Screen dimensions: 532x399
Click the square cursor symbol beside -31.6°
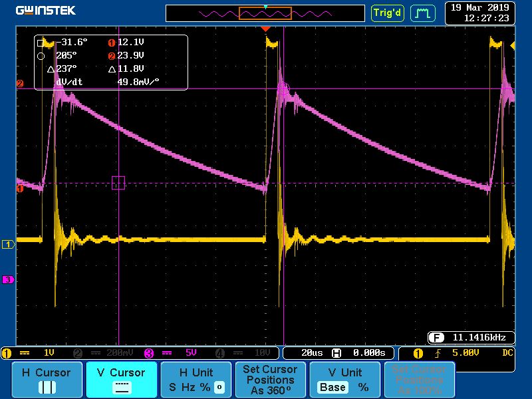tap(41, 43)
